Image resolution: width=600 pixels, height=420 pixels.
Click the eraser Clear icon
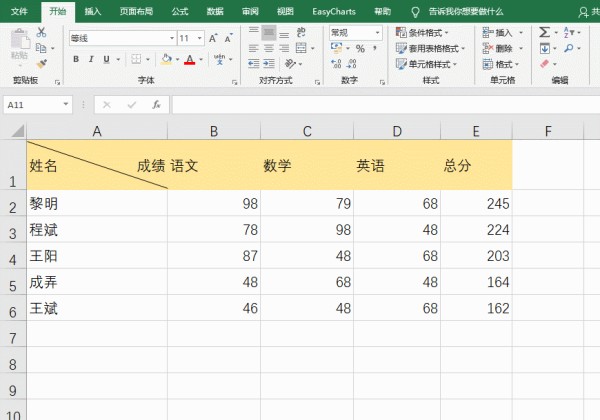tap(544, 63)
